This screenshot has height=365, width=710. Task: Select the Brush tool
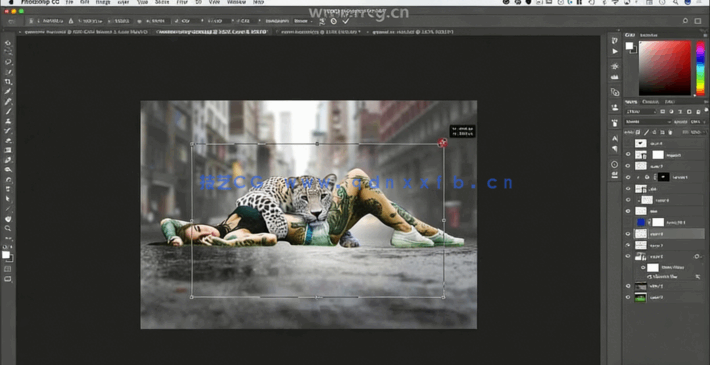click(x=8, y=111)
